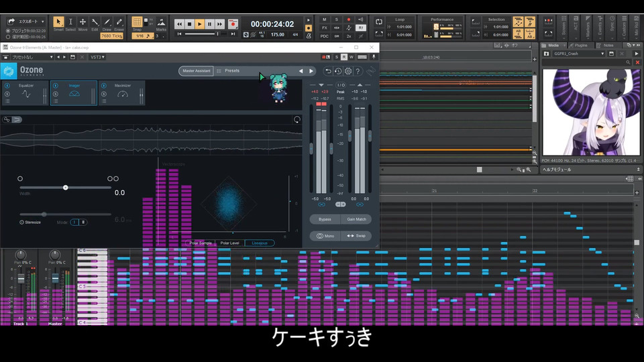Viewport: 644px width, 362px height.
Task: Select the Select tool in toolbar
Action: 70,21
